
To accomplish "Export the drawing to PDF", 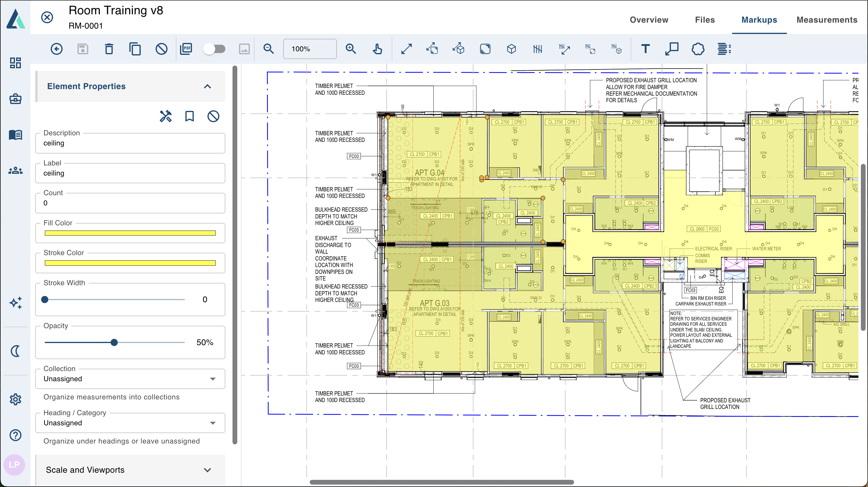I will click(x=186, y=49).
